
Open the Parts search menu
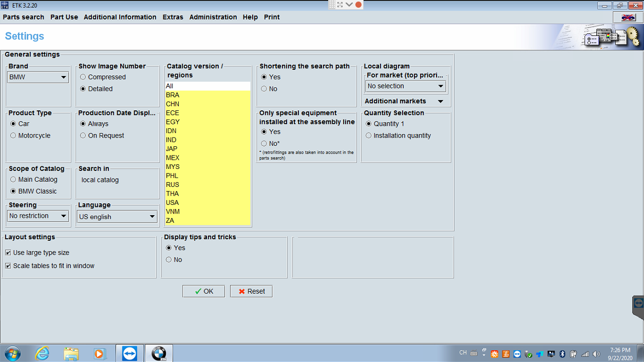tap(24, 17)
